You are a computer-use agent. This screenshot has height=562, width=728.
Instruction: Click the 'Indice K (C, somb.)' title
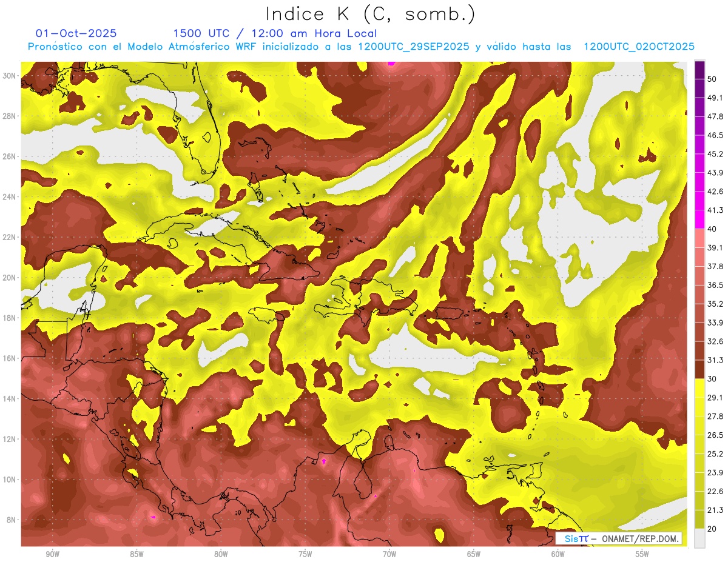371,14
